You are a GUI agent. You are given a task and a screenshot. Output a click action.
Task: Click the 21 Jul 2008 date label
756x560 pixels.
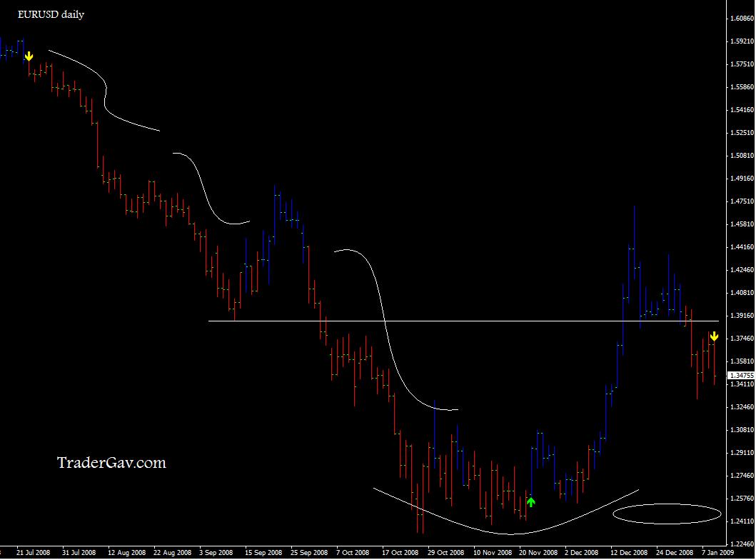click(x=34, y=552)
